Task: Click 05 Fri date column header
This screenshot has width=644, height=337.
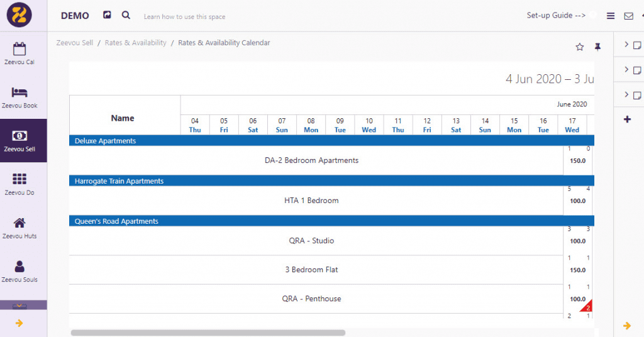Action: pos(224,125)
